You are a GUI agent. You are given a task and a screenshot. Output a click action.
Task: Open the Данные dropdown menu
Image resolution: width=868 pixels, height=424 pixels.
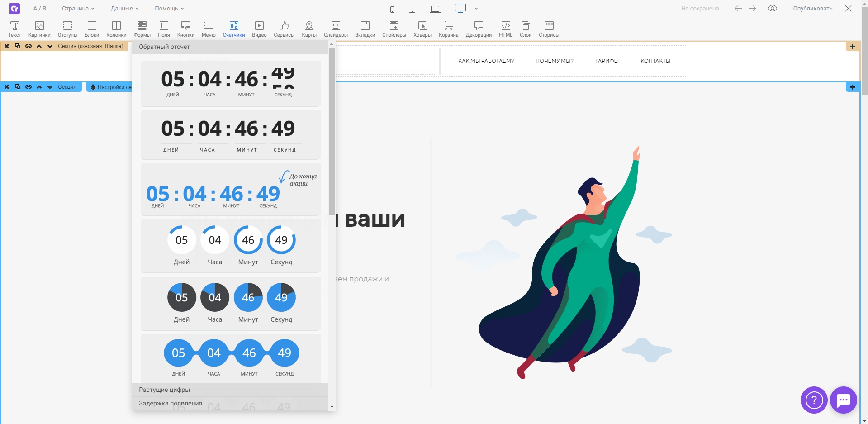coord(124,9)
